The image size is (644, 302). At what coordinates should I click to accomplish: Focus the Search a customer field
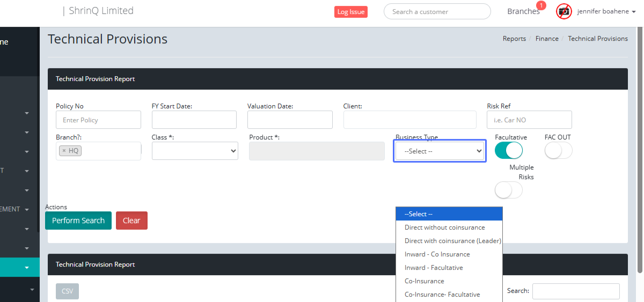coord(437,12)
